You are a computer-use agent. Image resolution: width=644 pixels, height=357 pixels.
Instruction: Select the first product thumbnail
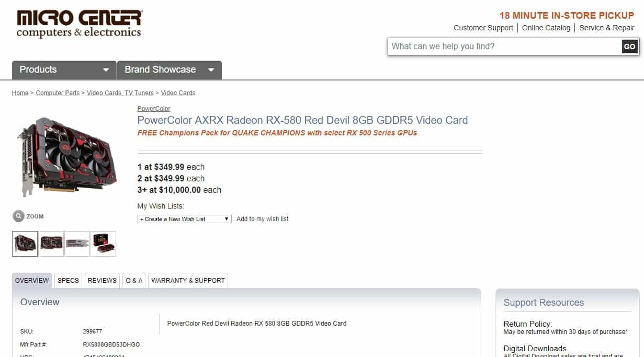[25, 244]
